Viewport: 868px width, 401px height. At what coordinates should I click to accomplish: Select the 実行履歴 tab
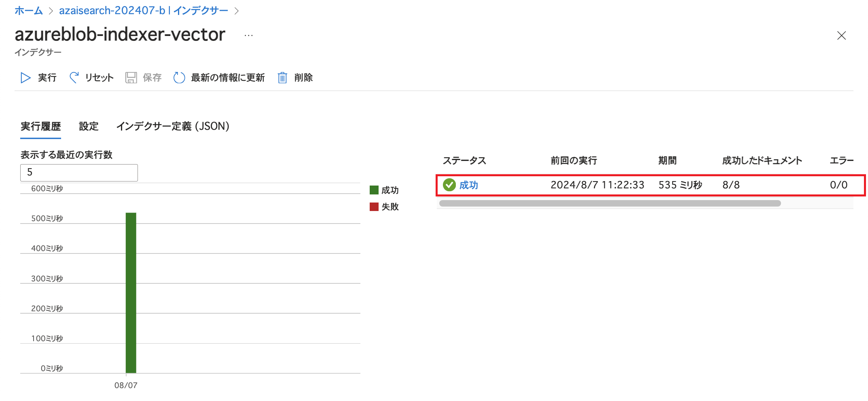point(40,127)
